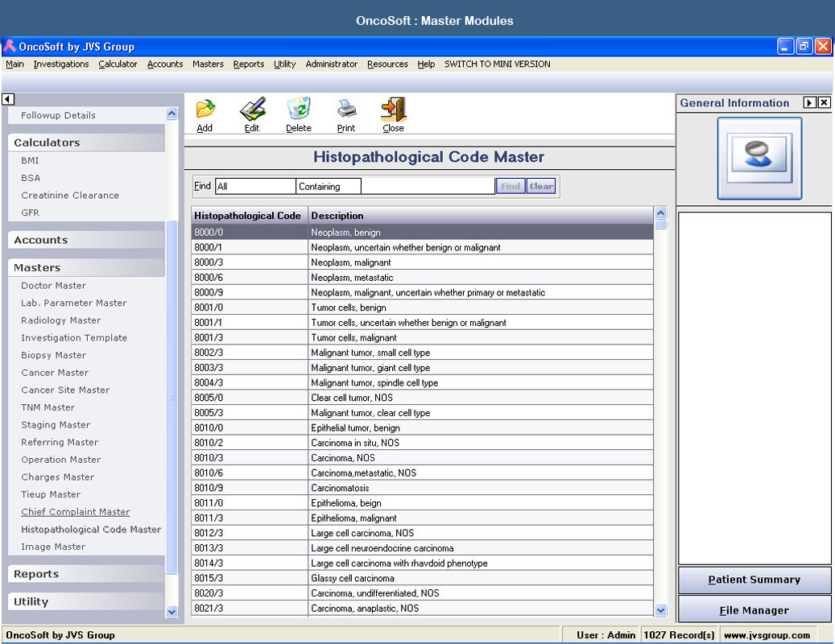The width and height of the screenshot is (835, 644).
Task: Click the Find button
Action: point(511,186)
